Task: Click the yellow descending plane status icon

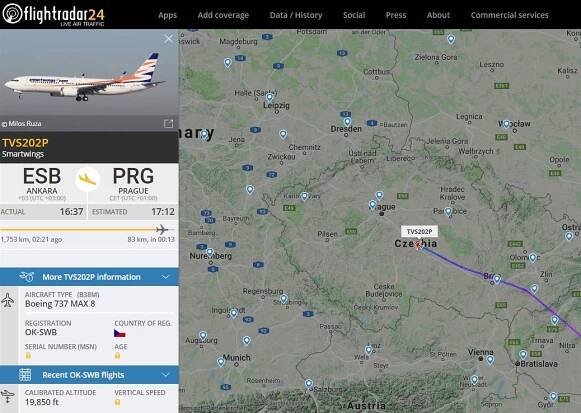Action: click(87, 180)
